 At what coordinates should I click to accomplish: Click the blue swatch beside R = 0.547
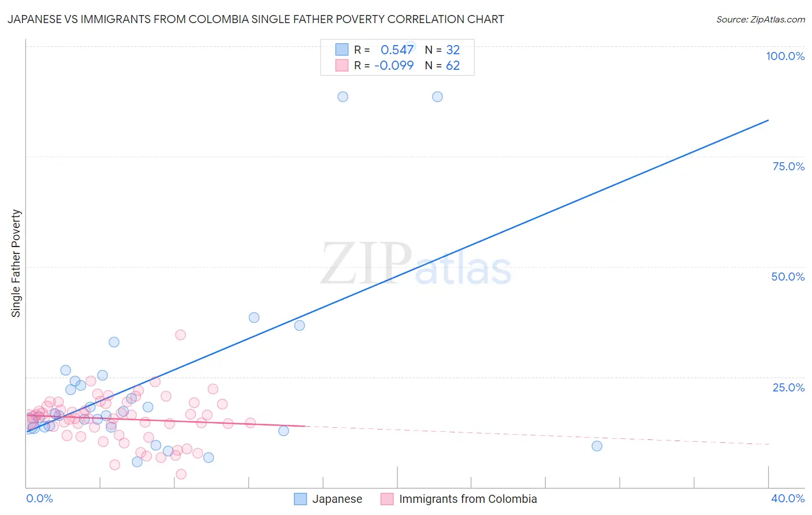[x=342, y=50]
